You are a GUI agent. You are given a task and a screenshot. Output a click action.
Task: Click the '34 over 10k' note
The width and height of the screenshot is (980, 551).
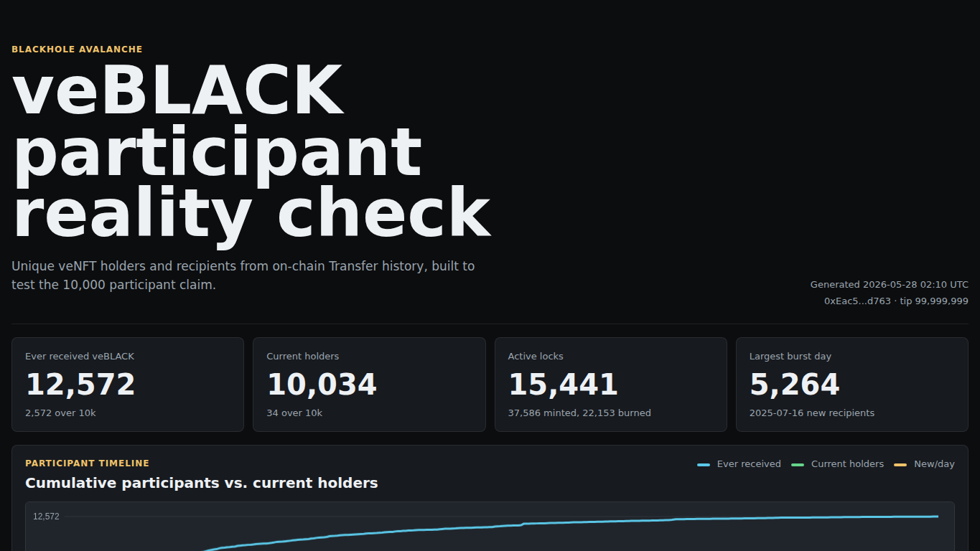click(x=294, y=413)
